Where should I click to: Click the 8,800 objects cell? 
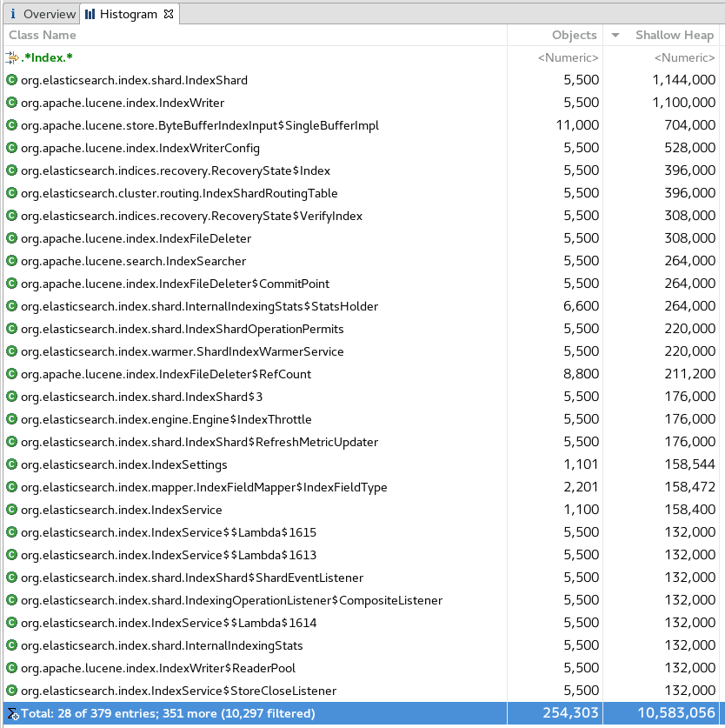581,374
